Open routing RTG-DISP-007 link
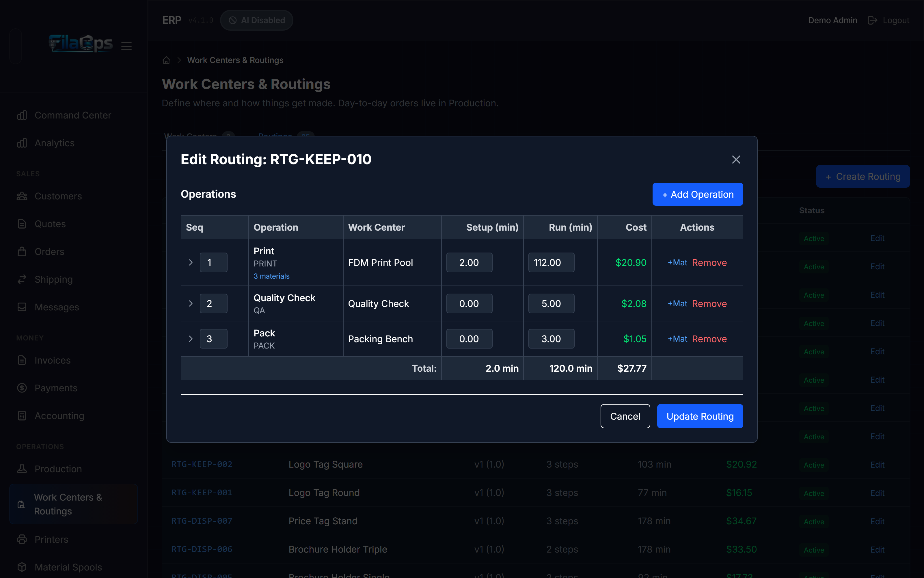Viewport: 924px width, 578px height. pyautogui.click(x=202, y=521)
